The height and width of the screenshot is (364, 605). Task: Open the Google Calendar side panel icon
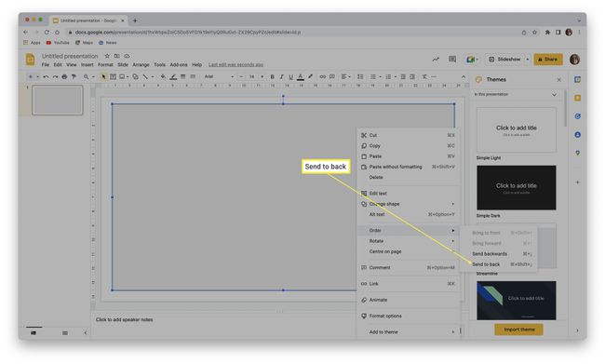578,79
